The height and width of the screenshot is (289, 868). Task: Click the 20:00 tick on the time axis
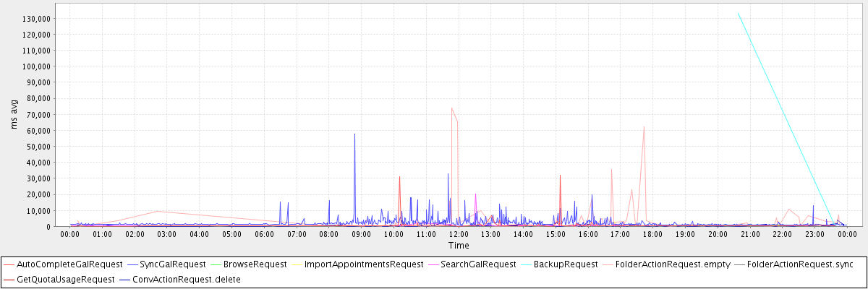[718, 234]
